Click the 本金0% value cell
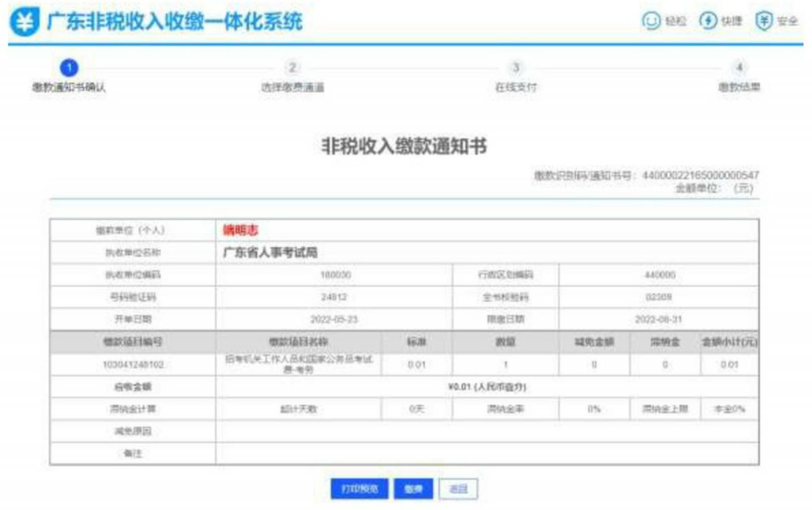 point(729,409)
